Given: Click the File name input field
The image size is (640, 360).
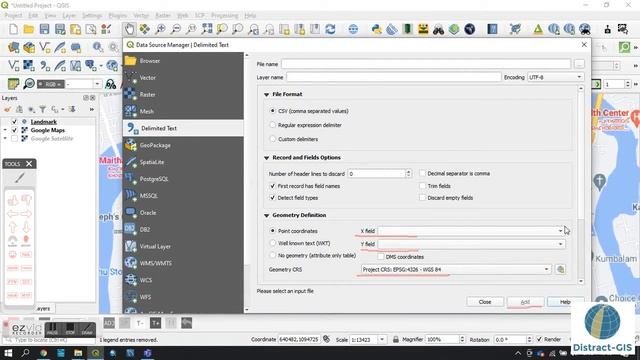Looking at the screenshot, I should tap(426, 64).
